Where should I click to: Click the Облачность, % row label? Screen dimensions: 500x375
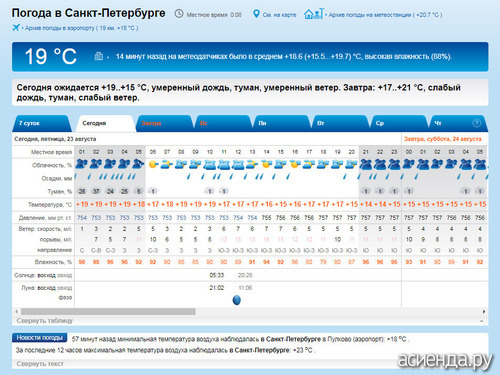coord(52,165)
